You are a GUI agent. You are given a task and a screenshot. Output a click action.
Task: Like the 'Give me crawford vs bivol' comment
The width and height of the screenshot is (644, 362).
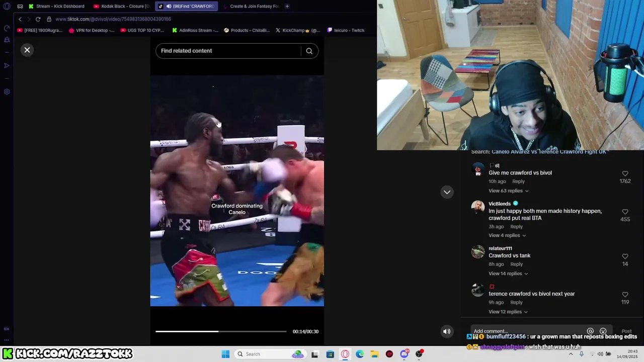pos(625,173)
